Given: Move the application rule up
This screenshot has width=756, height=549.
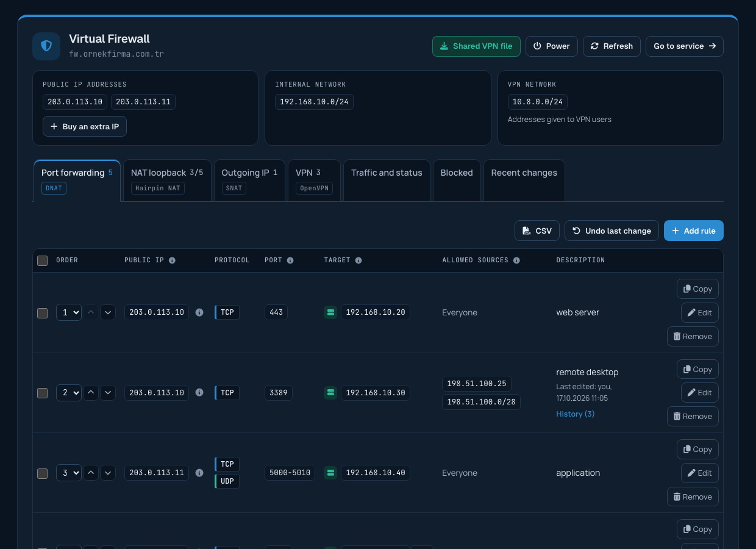Looking at the screenshot, I should (91, 473).
